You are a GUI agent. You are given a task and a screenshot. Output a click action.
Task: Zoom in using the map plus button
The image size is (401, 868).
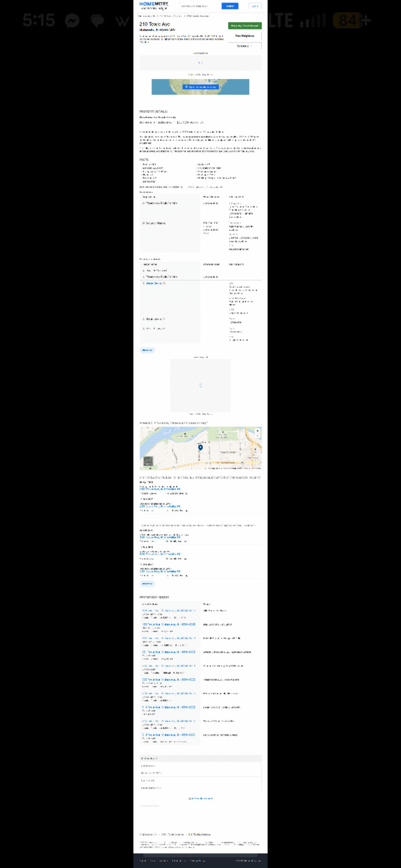point(257,431)
